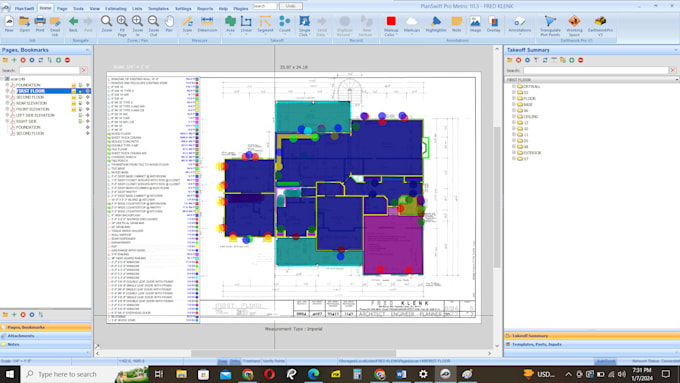Add a Note annotation
Image resolution: width=680 pixels, height=383 pixels.
[x=457, y=24]
